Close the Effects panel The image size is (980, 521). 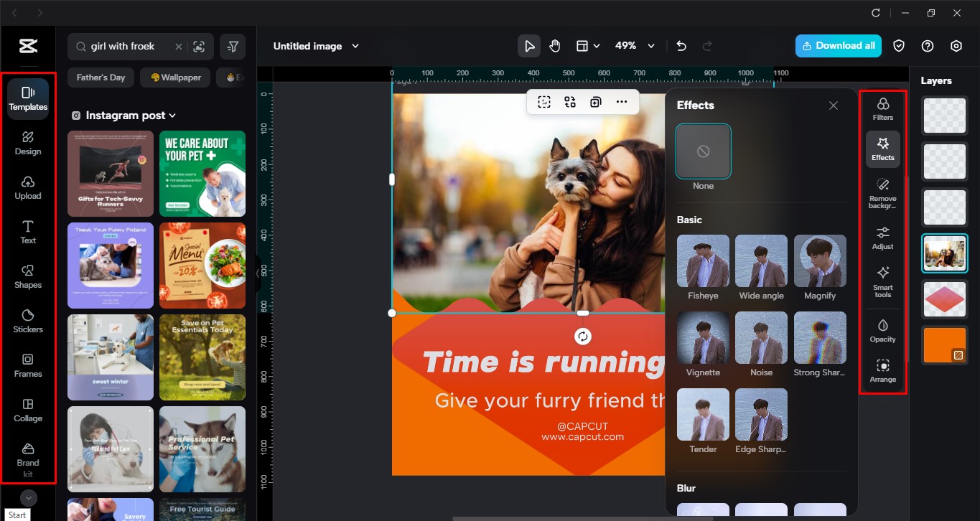[x=834, y=105]
